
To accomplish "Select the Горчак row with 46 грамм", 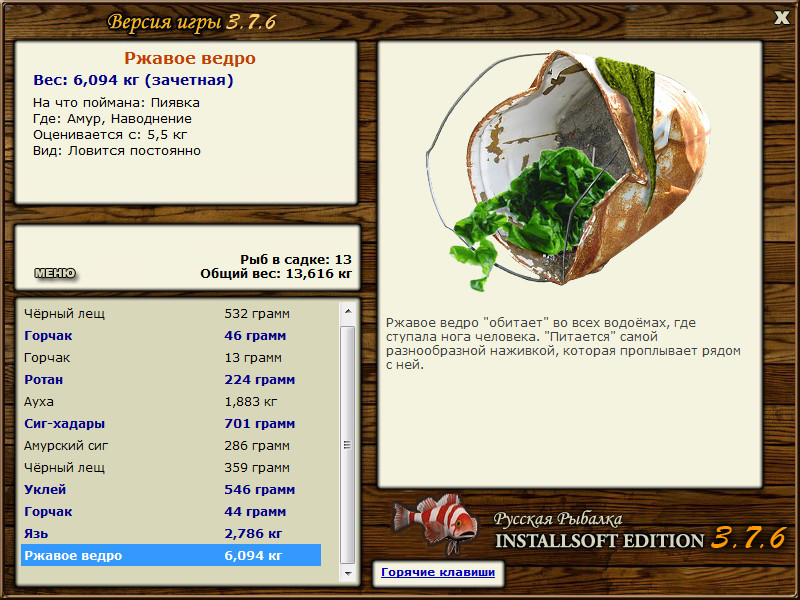I will coord(171,336).
